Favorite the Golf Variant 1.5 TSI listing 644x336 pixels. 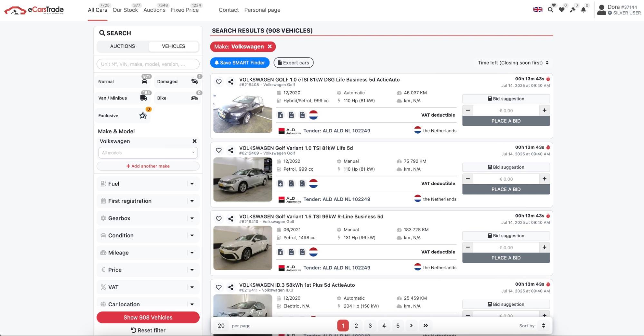[x=219, y=219]
